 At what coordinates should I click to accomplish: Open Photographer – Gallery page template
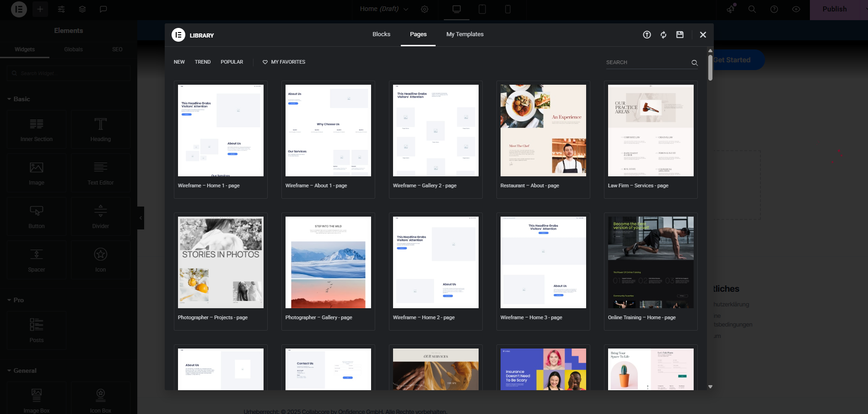click(328, 272)
